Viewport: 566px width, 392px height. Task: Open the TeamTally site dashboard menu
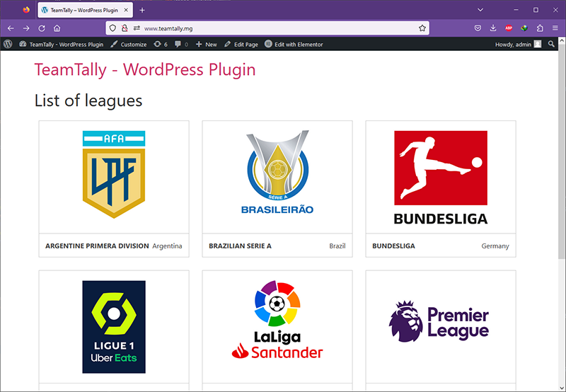61,45
